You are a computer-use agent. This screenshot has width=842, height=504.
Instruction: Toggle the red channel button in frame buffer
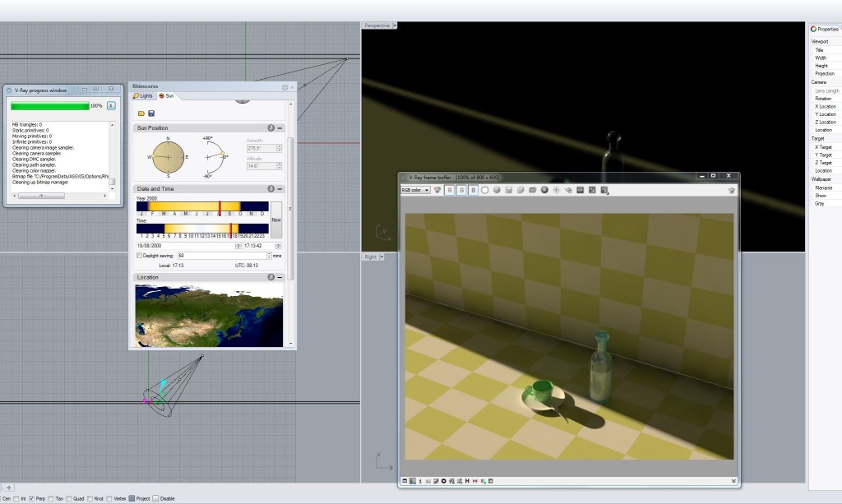pyautogui.click(x=449, y=190)
